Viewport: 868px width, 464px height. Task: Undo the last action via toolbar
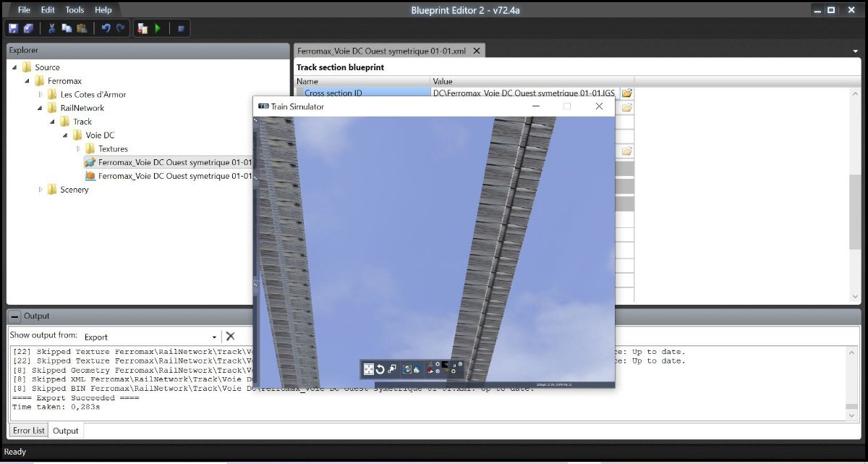pyautogui.click(x=106, y=28)
